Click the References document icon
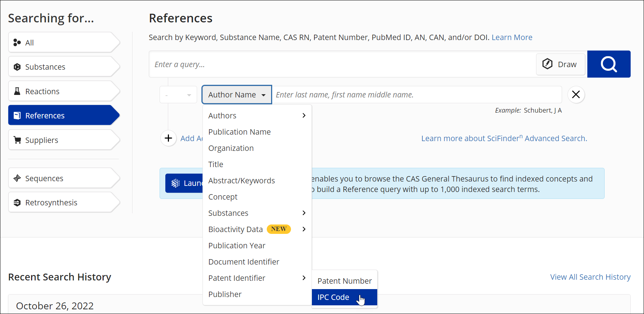644x314 pixels. click(x=17, y=115)
